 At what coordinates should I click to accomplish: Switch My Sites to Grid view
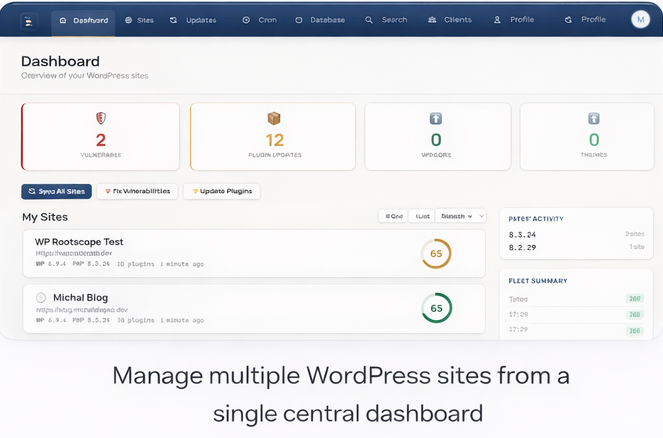point(393,216)
